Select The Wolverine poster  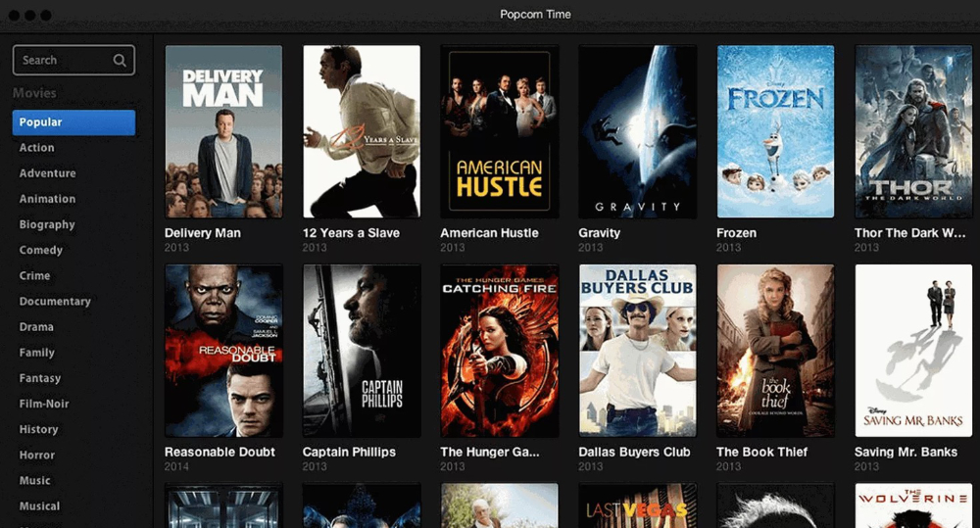pyautogui.click(x=913, y=505)
